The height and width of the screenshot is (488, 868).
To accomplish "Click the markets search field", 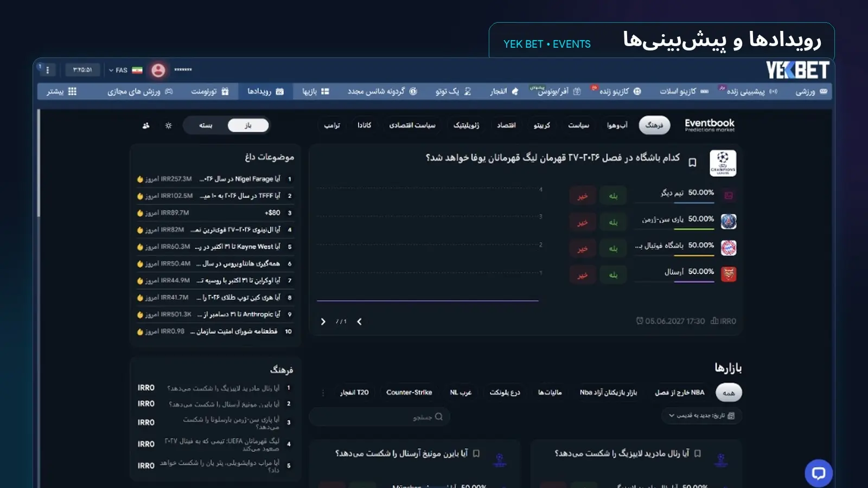I will tap(379, 417).
